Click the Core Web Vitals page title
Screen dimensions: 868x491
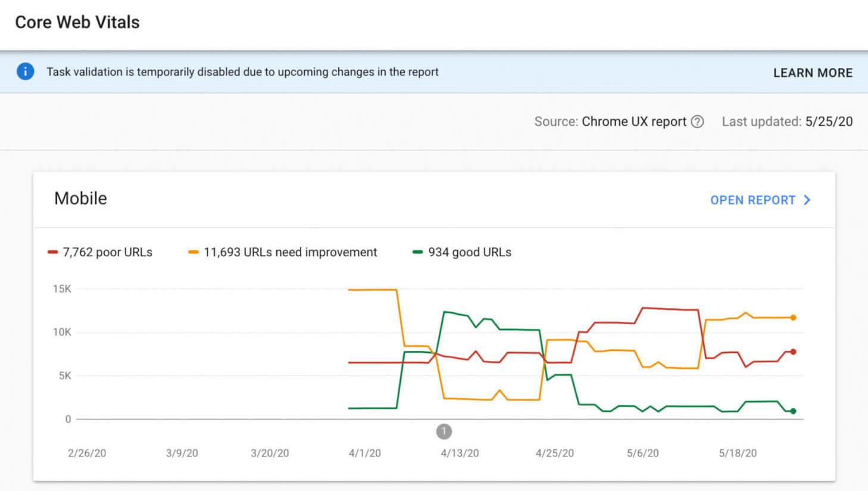click(77, 22)
